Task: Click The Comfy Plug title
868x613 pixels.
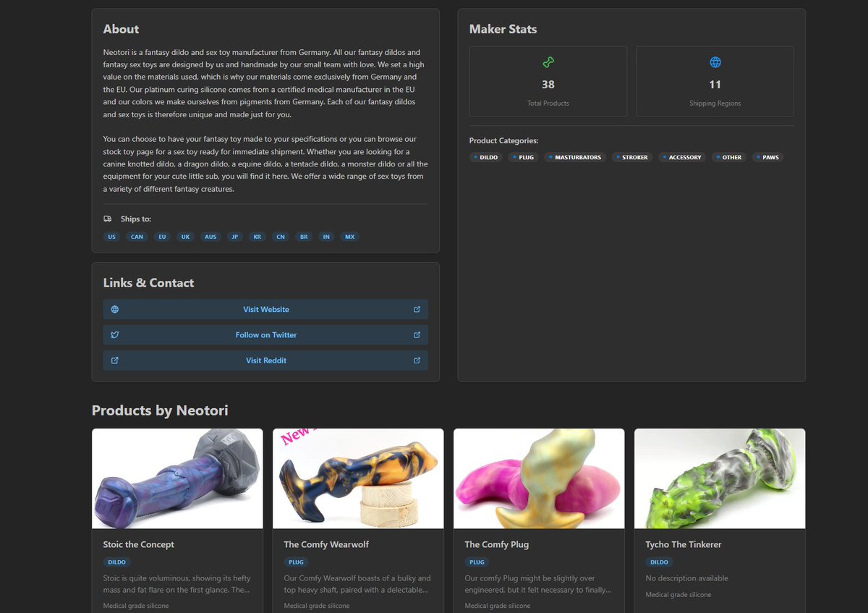Action: pyautogui.click(x=497, y=544)
